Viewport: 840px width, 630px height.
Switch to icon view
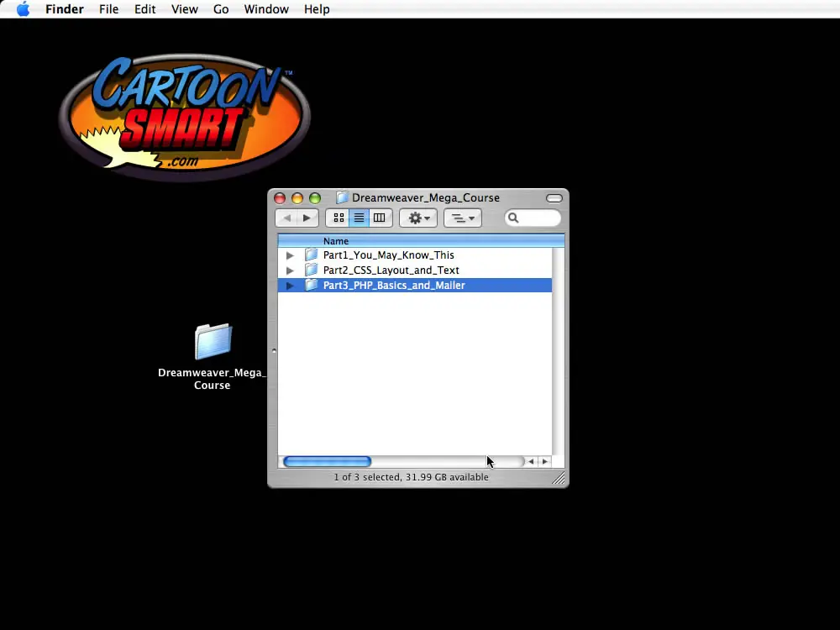[338, 218]
